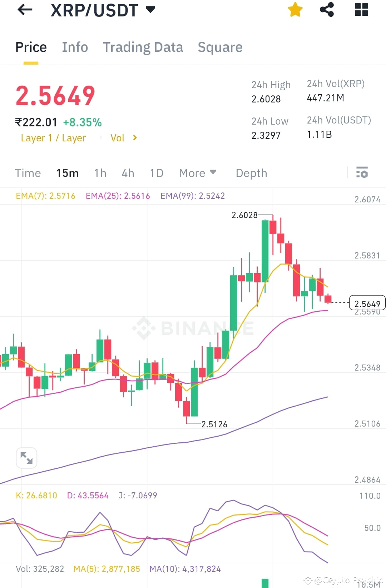Open the Square tab
The height and width of the screenshot is (588, 386).
tap(220, 47)
